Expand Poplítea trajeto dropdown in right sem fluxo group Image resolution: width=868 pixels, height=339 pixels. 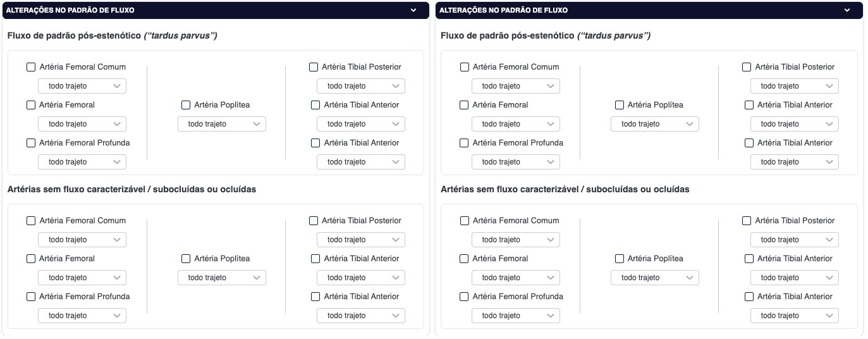point(654,278)
